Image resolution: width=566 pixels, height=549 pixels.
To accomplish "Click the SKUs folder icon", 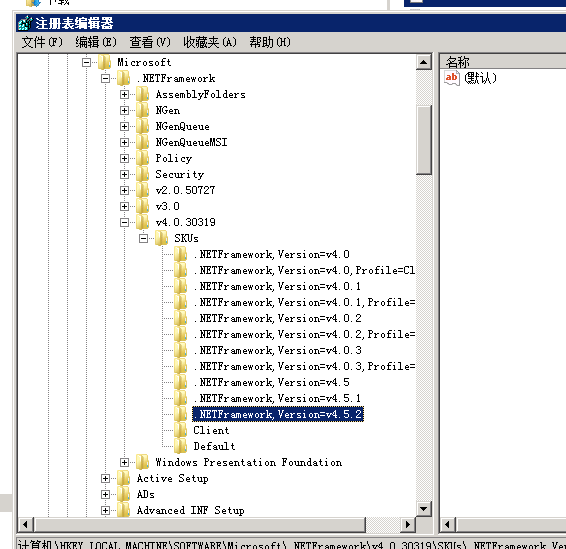I will tap(161, 238).
